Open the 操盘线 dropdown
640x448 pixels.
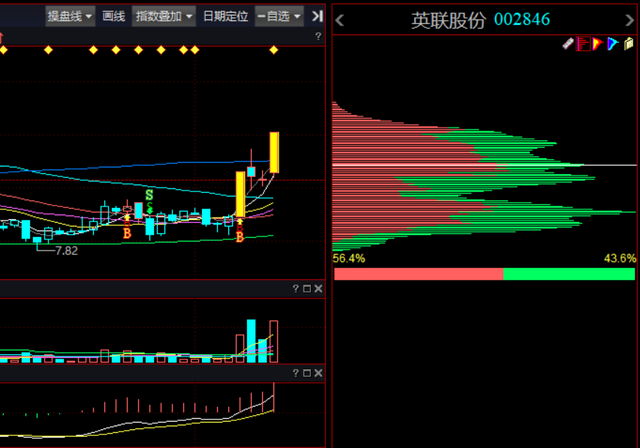pyautogui.click(x=70, y=16)
